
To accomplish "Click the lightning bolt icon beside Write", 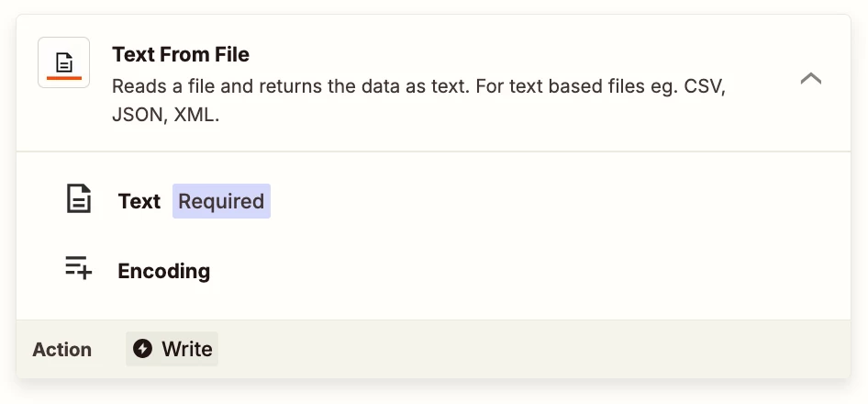I will [142, 349].
